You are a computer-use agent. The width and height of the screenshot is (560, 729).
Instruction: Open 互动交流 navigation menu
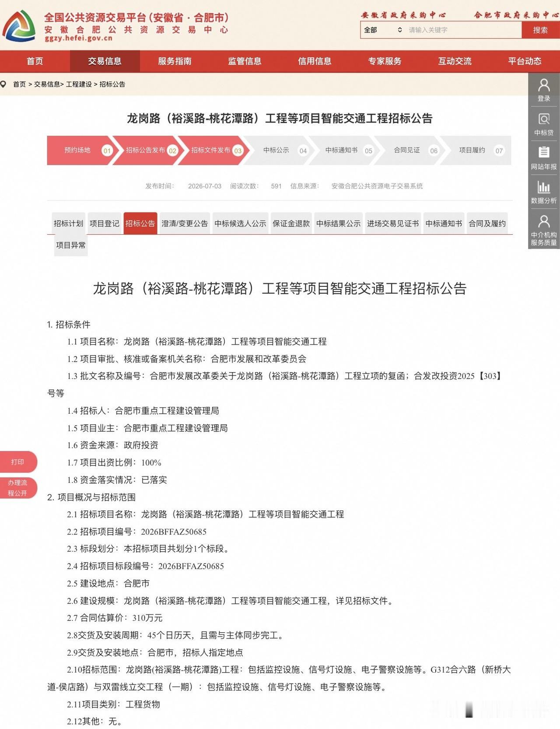click(455, 61)
